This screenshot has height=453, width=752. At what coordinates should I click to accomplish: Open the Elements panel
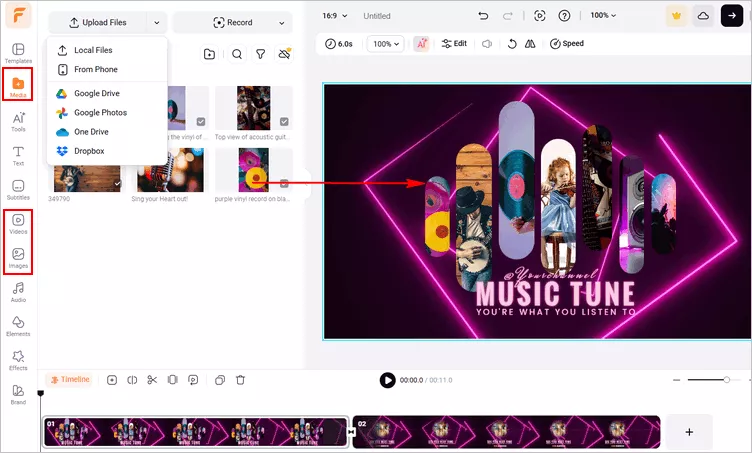pos(18,325)
